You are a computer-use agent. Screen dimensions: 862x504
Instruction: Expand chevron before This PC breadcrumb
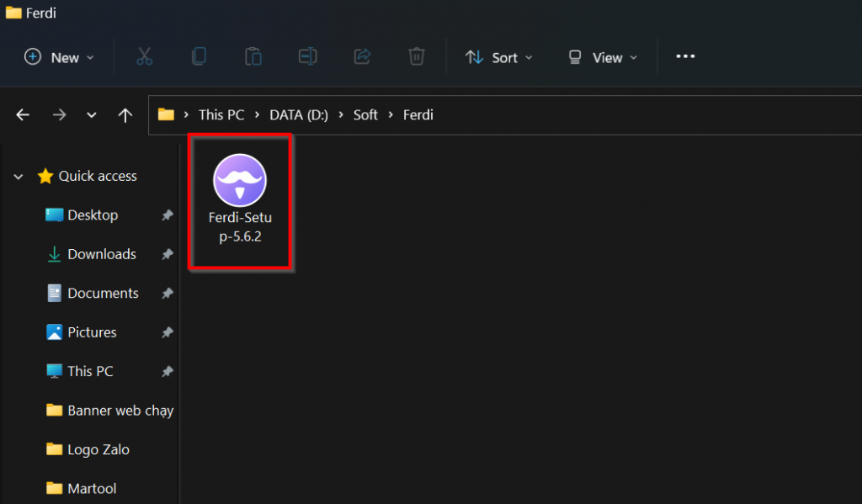point(186,115)
